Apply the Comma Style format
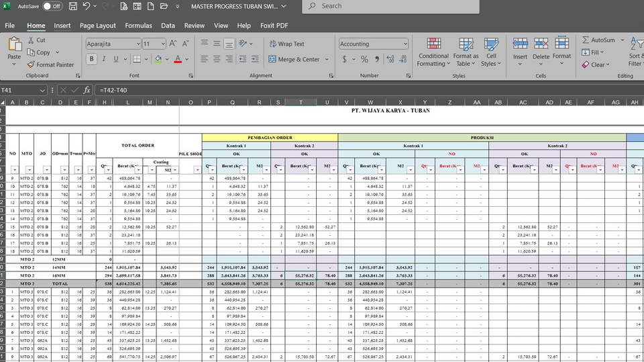 [376, 59]
